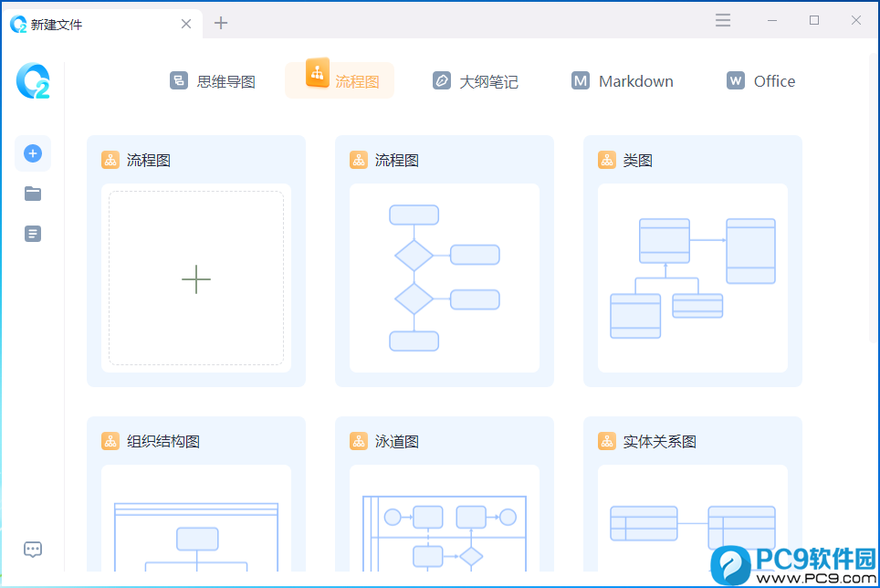Open the 实体关系图 template card
This screenshot has width=880, height=588.
[693, 494]
